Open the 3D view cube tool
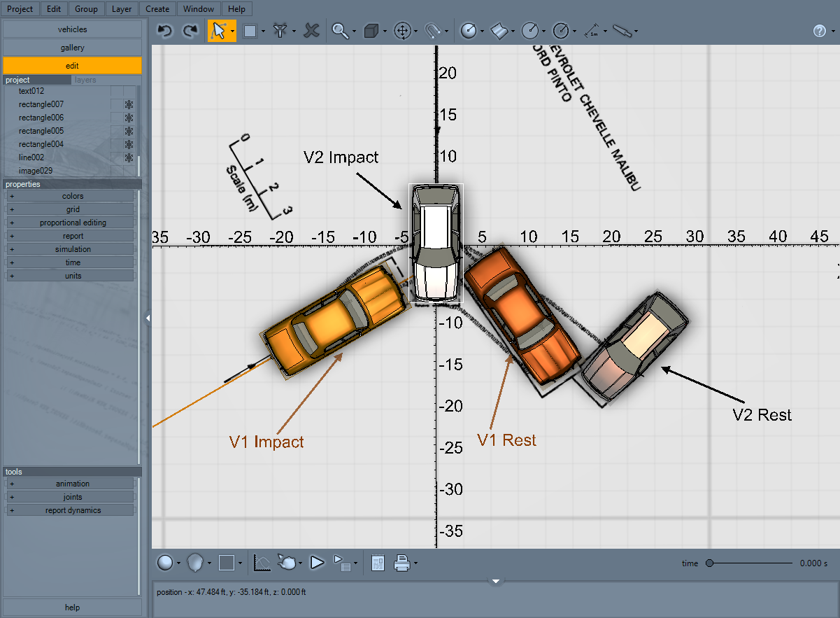Screen dimensions: 840x618 (373, 30)
